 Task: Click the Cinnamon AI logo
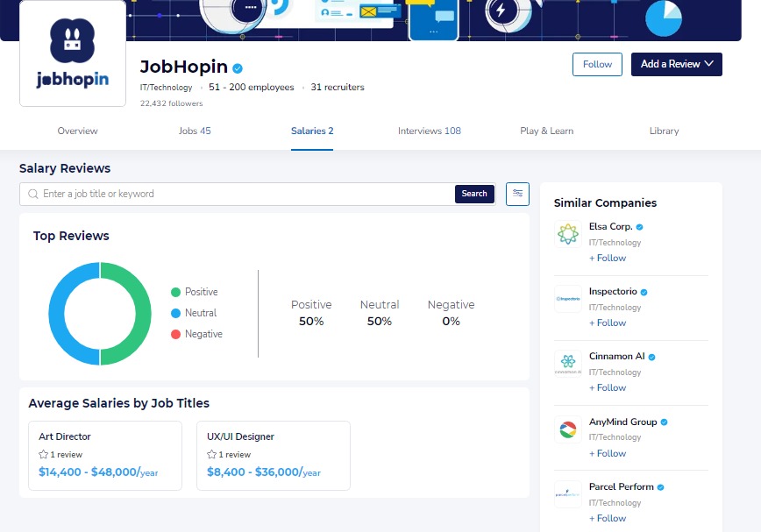568,364
